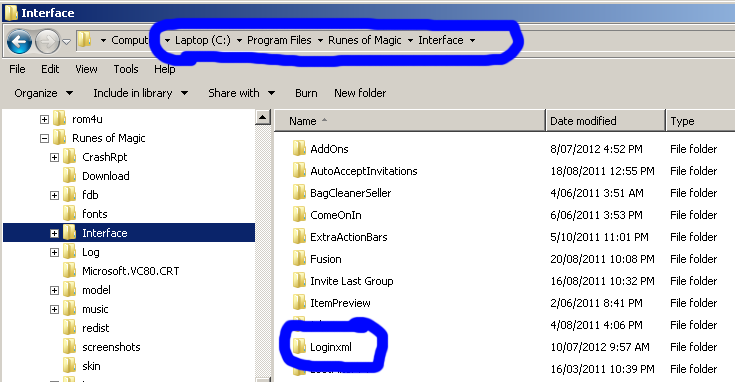
Task: Select screenshots folder in tree
Action: (x=111, y=347)
